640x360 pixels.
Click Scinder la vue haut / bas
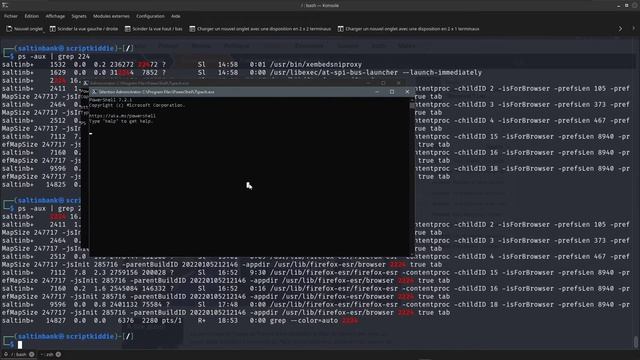click(153, 29)
